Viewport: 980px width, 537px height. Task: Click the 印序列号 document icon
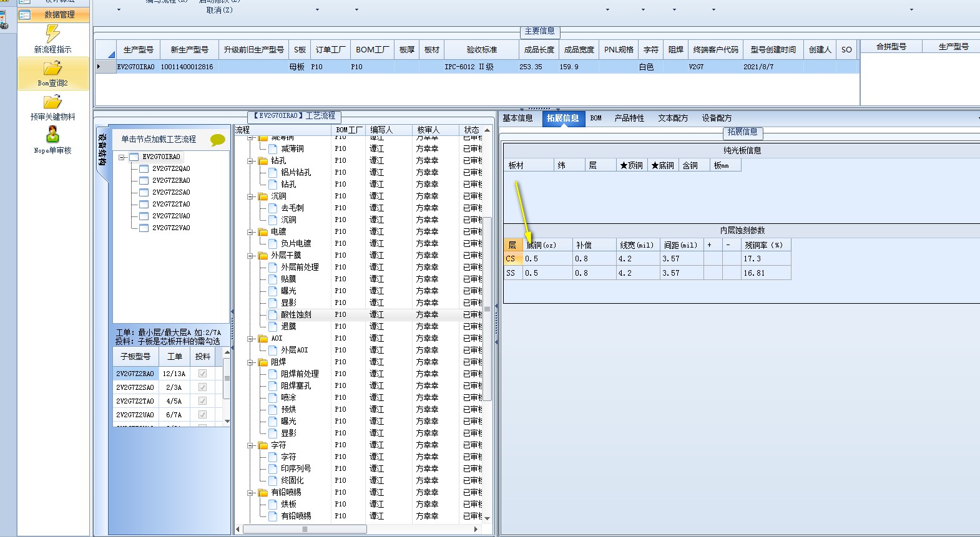point(273,469)
